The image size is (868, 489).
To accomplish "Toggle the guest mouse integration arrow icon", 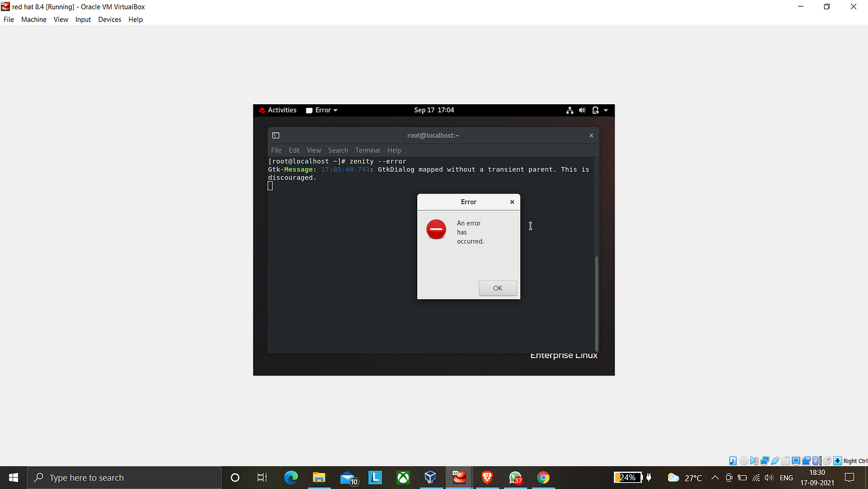I will pos(838,460).
